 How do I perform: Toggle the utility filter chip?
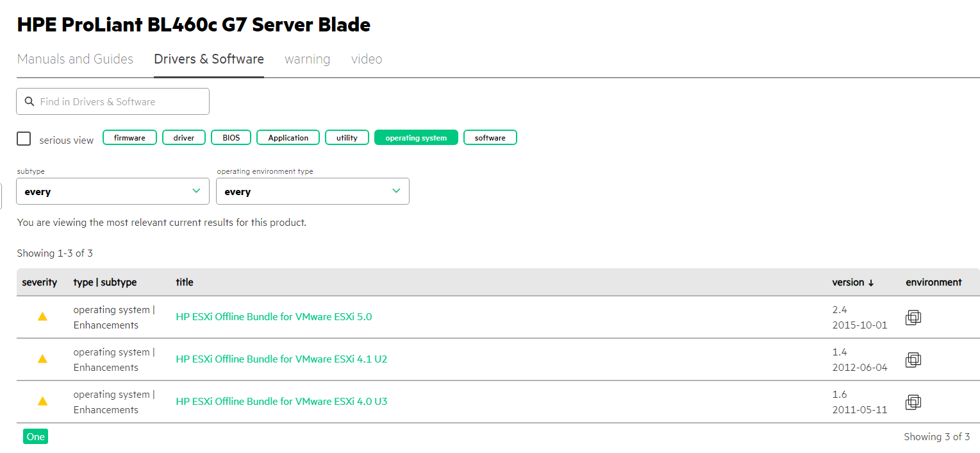coord(347,137)
